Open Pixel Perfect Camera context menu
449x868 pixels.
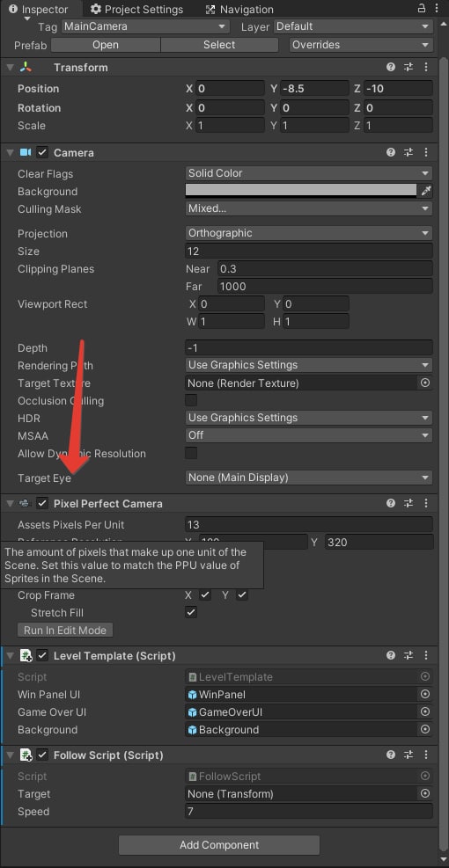[x=426, y=503]
